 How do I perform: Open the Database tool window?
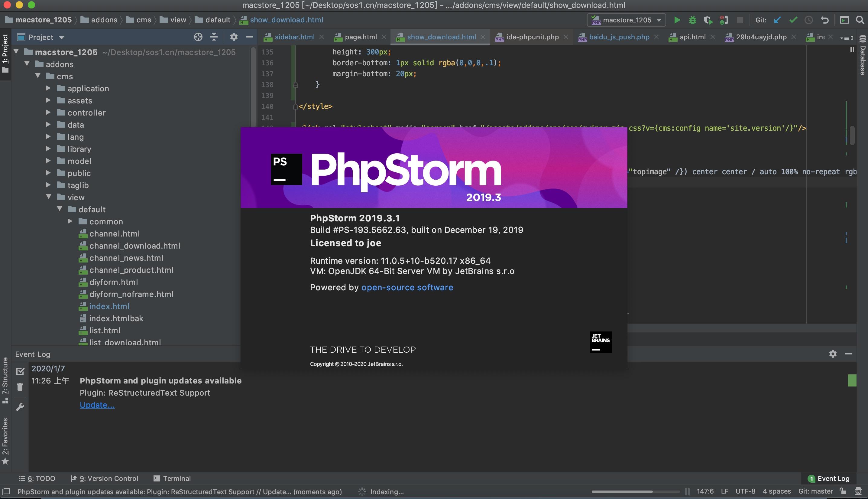pyautogui.click(x=863, y=55)
